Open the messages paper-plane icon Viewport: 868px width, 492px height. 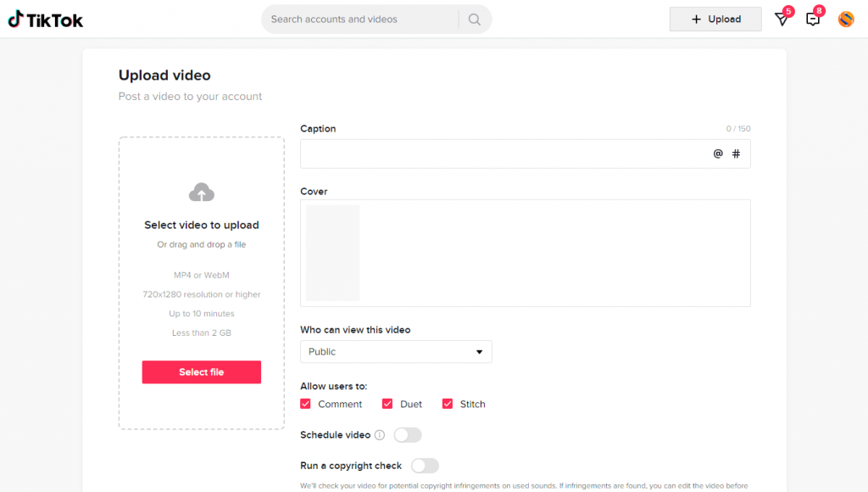tap(782, 20)
